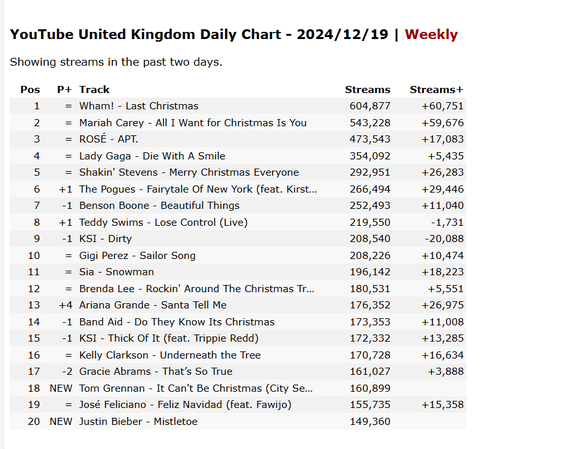This screenshot has height=449, width=585.
Task: Open The Pogues - Fairytale Of New York
Action: 198,189
